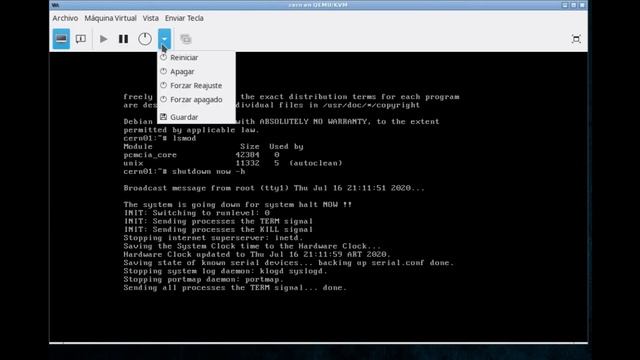640x360 pixels.
Task: Click 'Stopping internet superserver: inetd.' line
Action: click(213, 238)
